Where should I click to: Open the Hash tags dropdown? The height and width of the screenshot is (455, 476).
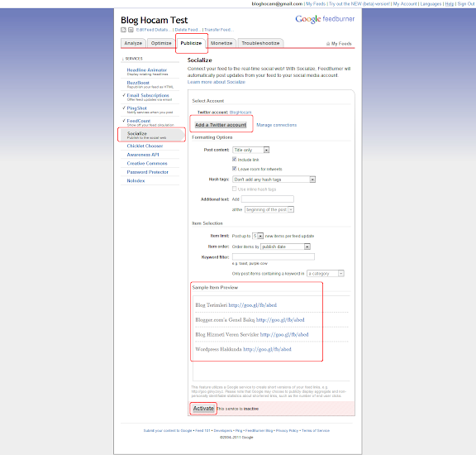click(x=274, y=180)
